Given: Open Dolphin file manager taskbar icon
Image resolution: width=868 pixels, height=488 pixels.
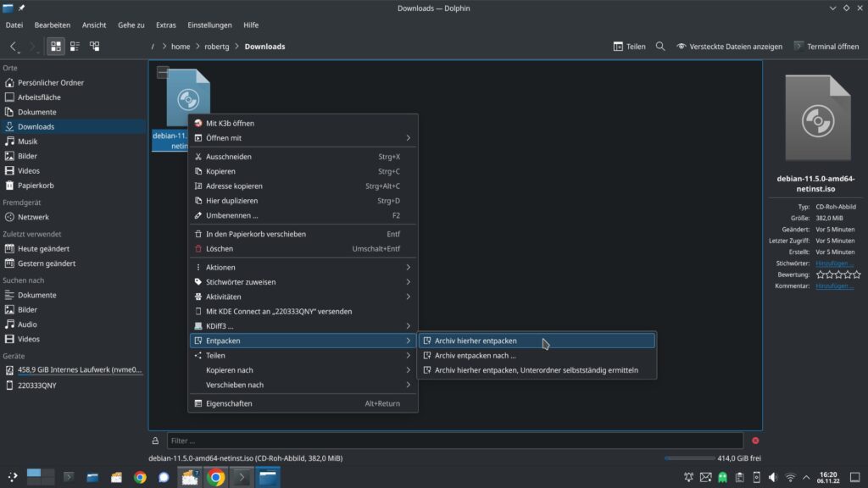Looking at the screenshot, I should point(268,477).
